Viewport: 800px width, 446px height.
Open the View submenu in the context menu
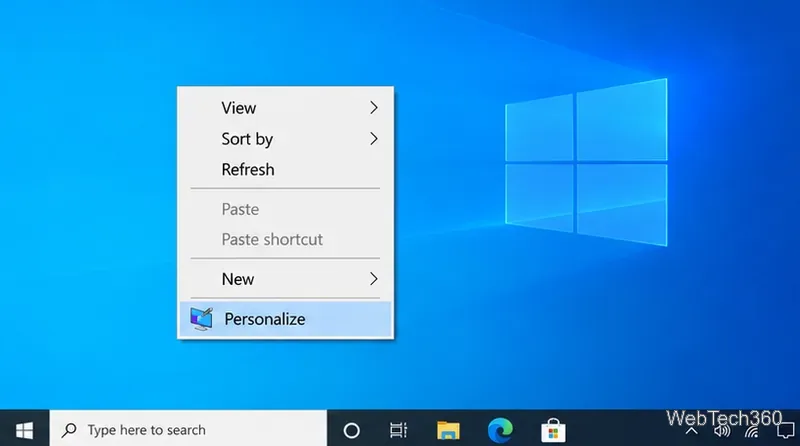tap(285, 108)
